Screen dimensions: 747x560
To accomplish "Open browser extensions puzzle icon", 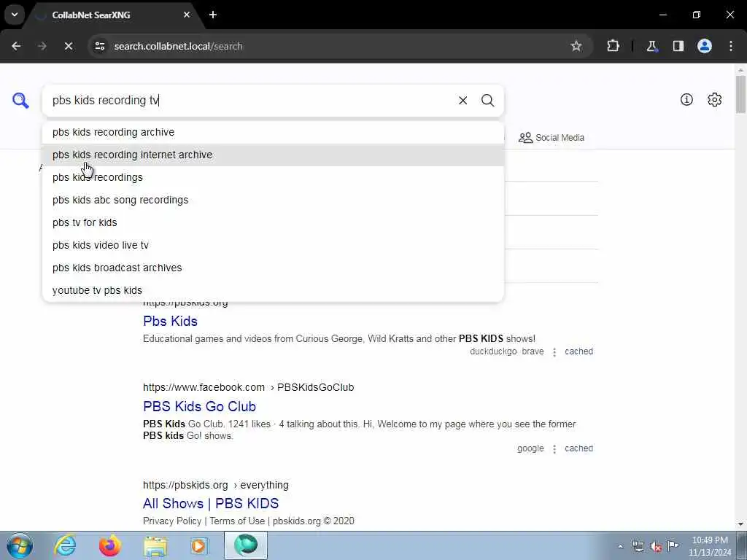I will pos(613,46).
